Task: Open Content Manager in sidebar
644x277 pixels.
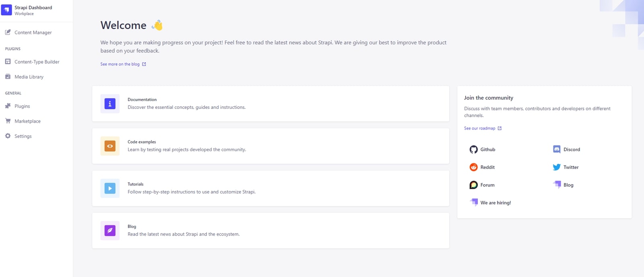Action: click(x=33, y=33)
